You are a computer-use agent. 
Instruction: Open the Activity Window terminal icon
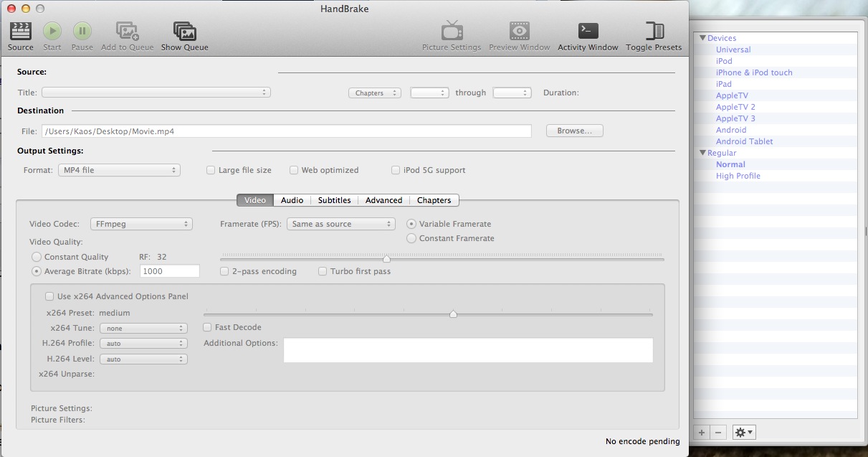click(x=588, y=31)
